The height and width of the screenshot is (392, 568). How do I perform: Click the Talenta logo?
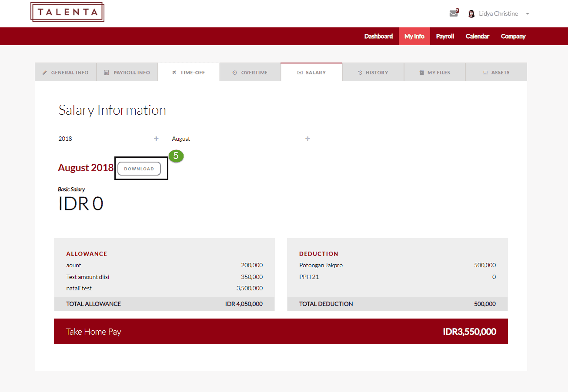pos(67,12)
